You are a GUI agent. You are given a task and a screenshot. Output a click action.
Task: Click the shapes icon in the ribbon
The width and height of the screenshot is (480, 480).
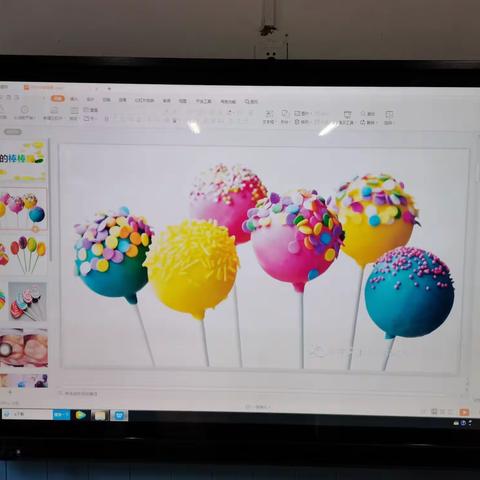[x=285, y=114]
